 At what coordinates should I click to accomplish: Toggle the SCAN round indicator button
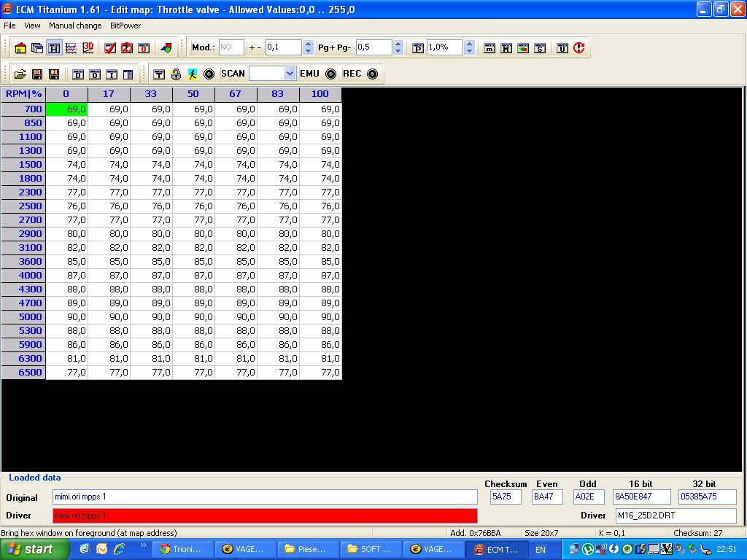[209, 74]
